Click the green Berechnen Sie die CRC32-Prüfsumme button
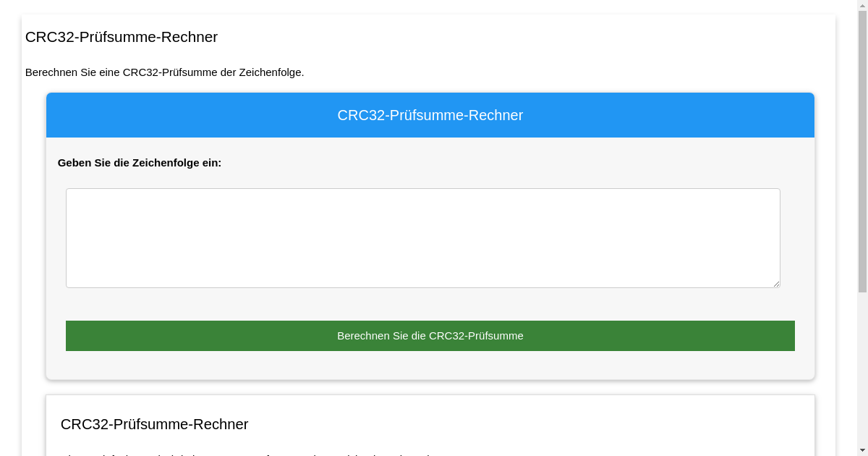Screen dimensions: 868x456 click(x=430, y=335)
